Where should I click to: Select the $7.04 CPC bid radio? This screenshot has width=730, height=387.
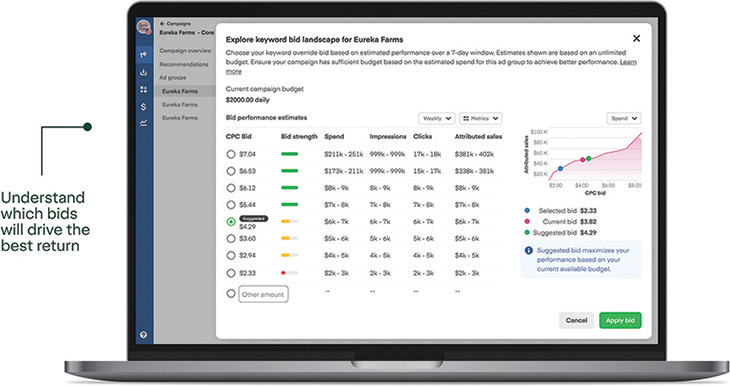(230, 154)
